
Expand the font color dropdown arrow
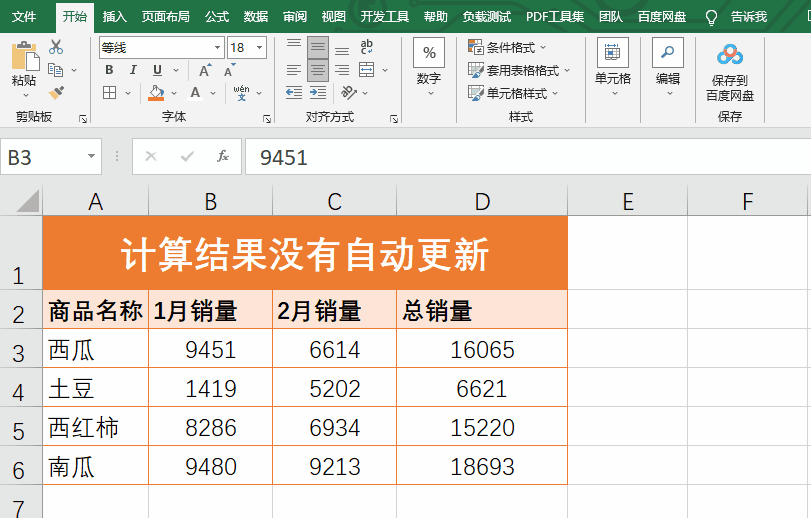213,94
